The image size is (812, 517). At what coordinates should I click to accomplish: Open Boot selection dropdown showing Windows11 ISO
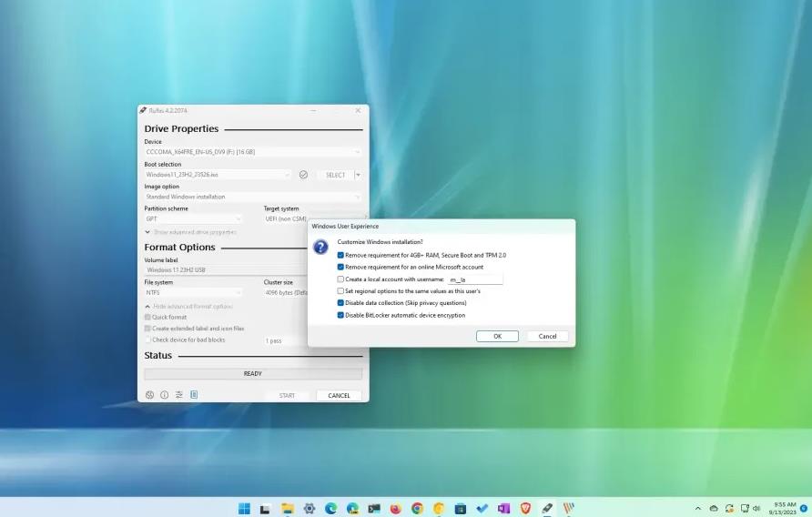218,175
